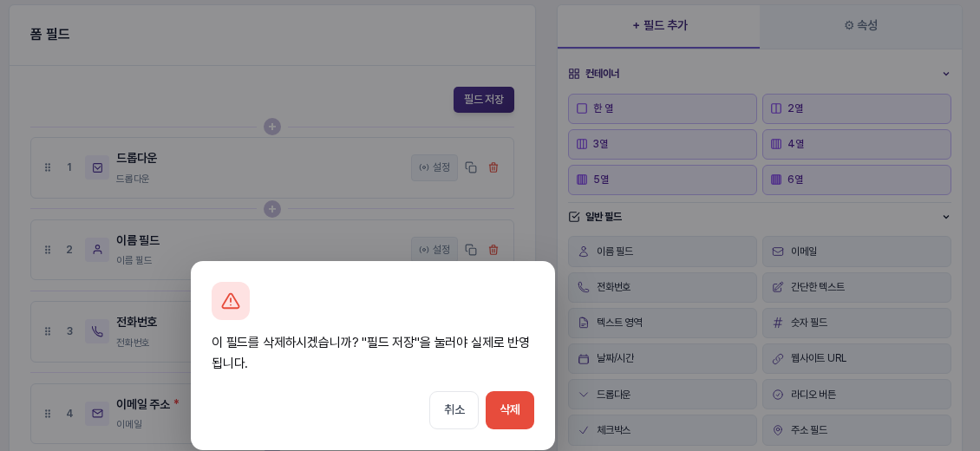980x451 pixels.
Task: Cancel the dialog with 취소
Action: click(454, 409)
